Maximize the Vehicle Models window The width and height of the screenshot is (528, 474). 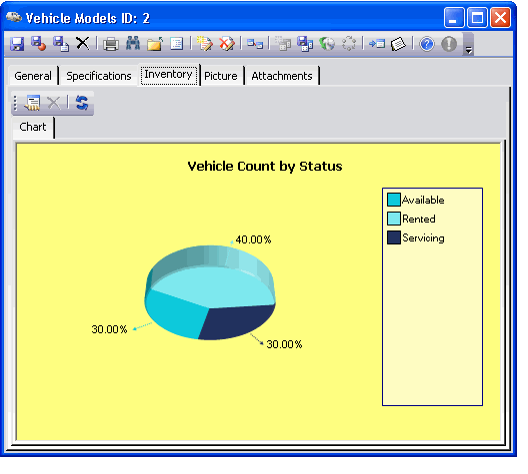[477, 18]
